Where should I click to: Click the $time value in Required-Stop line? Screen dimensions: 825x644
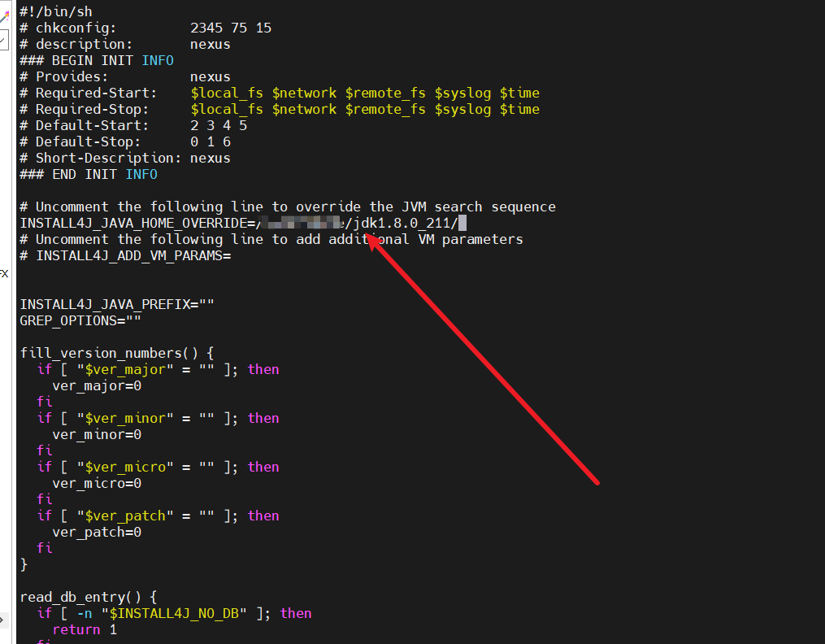(x=519, y=109)
